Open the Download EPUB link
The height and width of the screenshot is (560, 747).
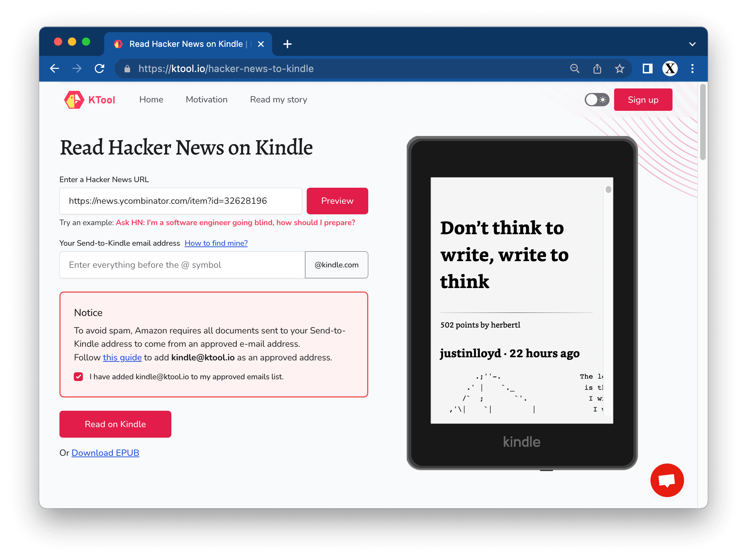[x=105, y=452]
